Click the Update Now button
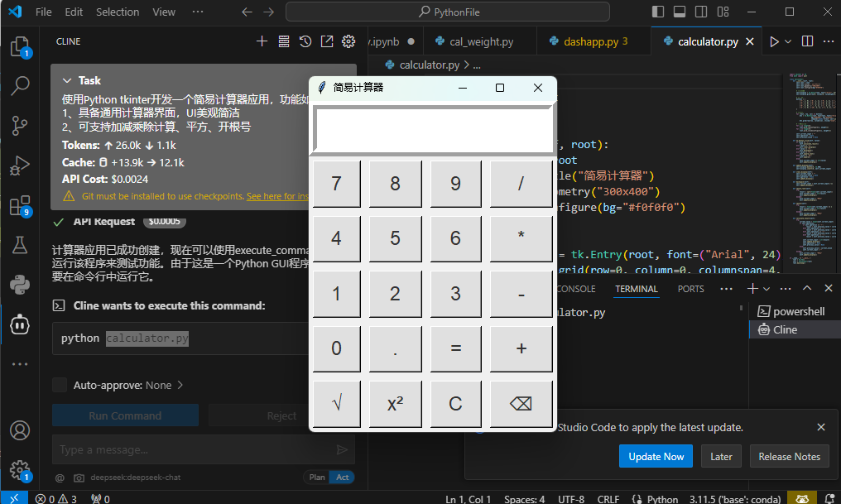This screenshot has height=504, width=841. tap(656, 456)
